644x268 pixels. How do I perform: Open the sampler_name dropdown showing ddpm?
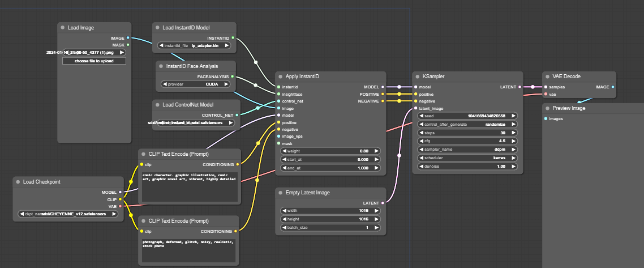(x=467, y=148)
